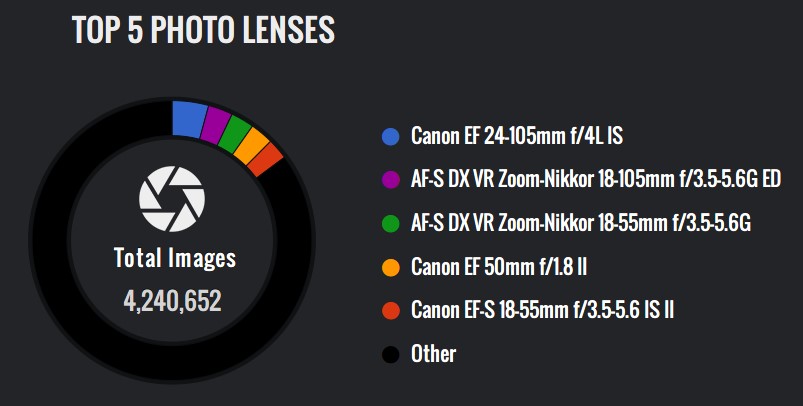Click the Canon EF-S 18-55mm IS II label
The width and height of the screenshot is (803, 406).
pos(542,310)
